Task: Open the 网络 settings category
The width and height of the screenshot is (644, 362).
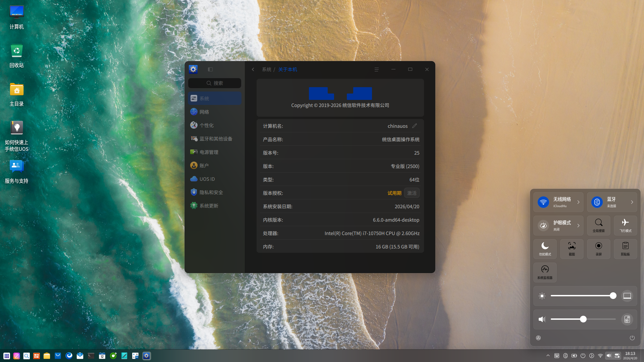Action: tap(215, 112)
